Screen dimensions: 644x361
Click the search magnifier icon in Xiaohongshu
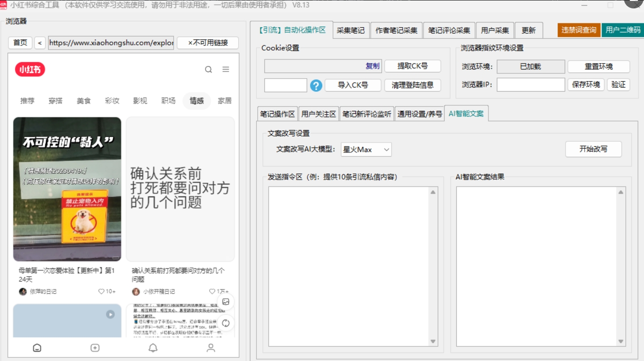(208, 70)
